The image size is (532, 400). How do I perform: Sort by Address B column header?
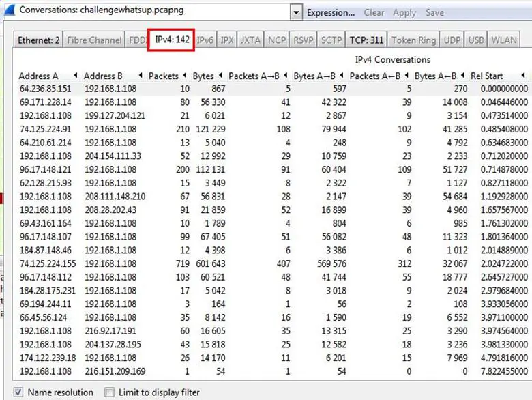(103, 76)
